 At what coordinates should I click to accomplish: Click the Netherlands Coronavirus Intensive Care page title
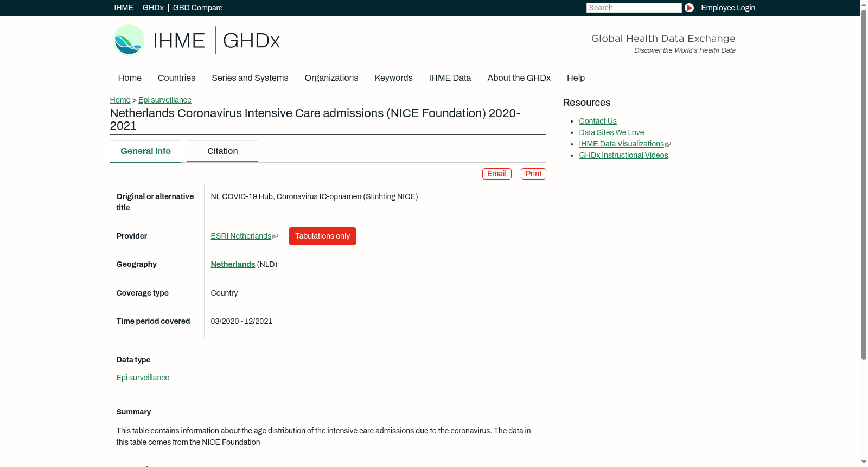coord(315,119)
